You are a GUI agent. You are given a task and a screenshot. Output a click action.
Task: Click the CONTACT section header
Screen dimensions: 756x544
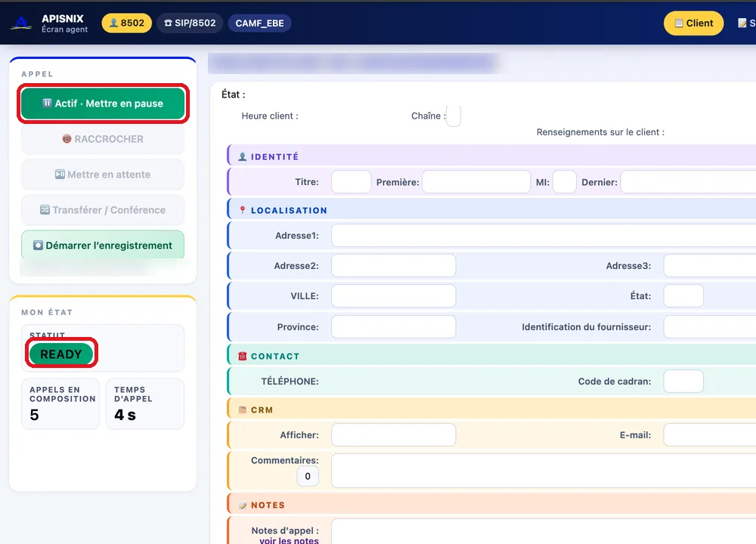(492, 356)
